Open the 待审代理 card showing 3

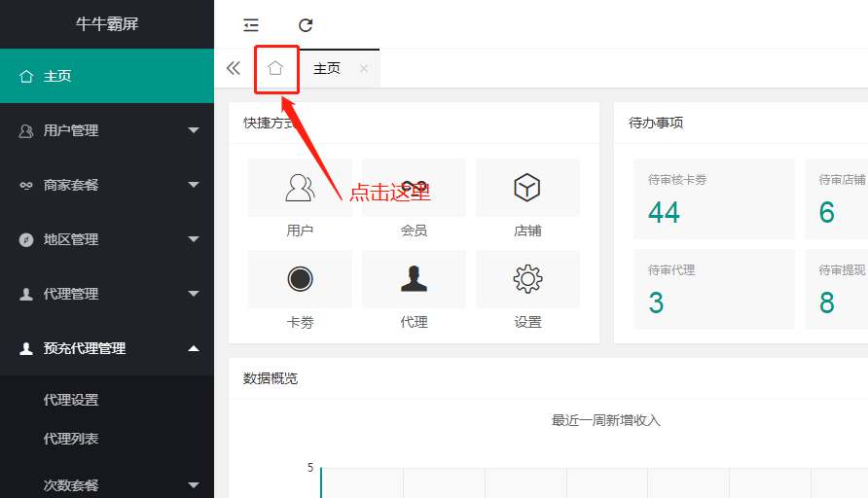[714, 290]
